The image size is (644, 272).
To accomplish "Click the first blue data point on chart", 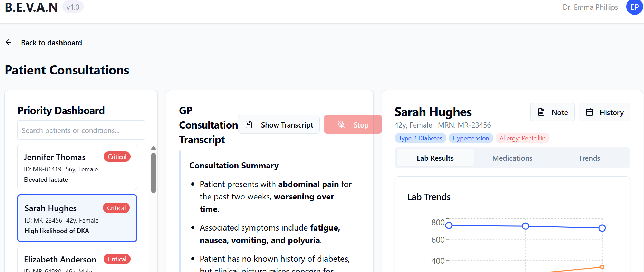I will [449, 225].
